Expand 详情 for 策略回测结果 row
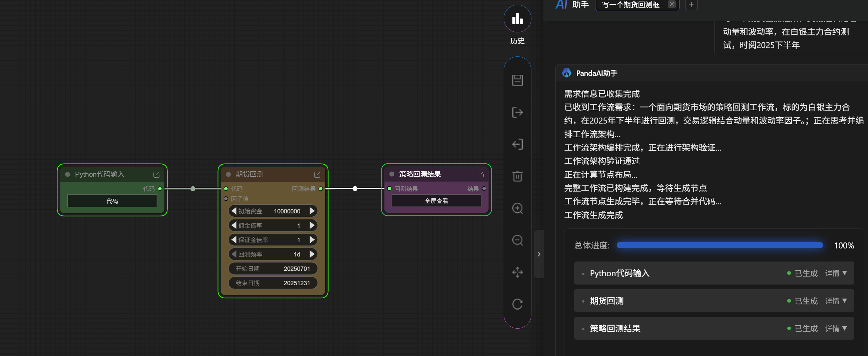Viewport: 868px width, 356px height. tap(836, 328)
